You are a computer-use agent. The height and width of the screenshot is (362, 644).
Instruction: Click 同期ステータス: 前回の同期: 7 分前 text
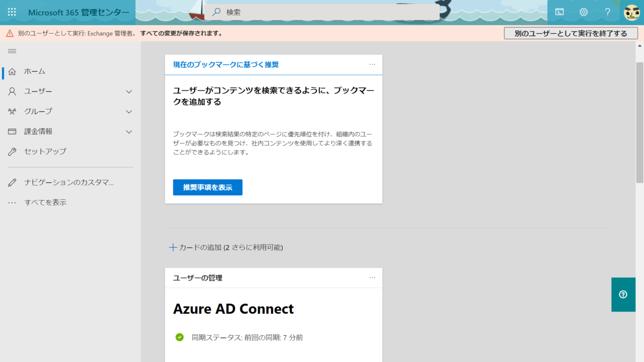pyautogui.click(x=247, y=337)
